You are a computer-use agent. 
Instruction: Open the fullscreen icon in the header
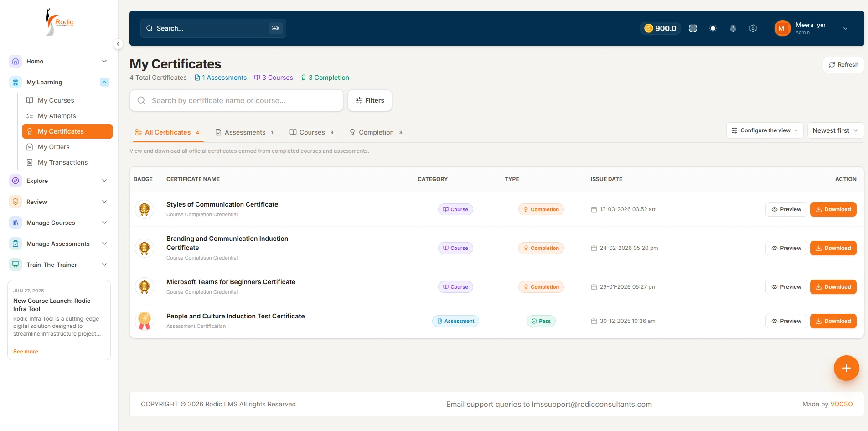coord(693,28)
